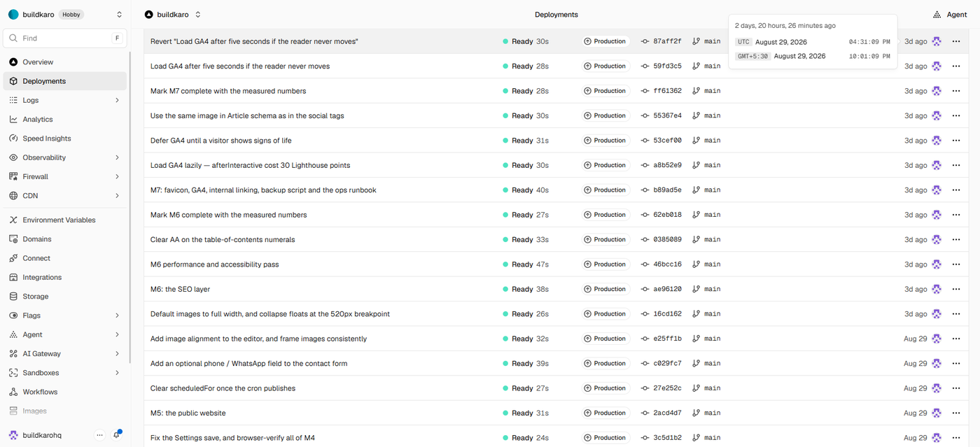The image size is (980, 447).
Task: Click the Production badge on 46bcc16 row
Action: (x=605, y=264)
